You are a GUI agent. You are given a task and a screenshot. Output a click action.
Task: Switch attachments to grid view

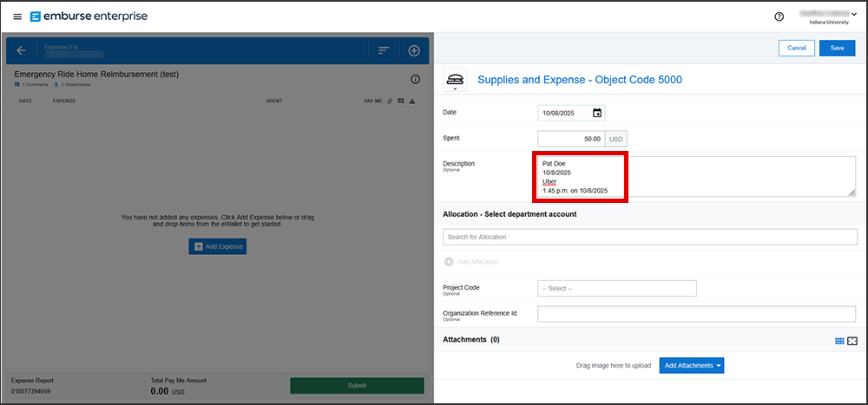[839, 341]
